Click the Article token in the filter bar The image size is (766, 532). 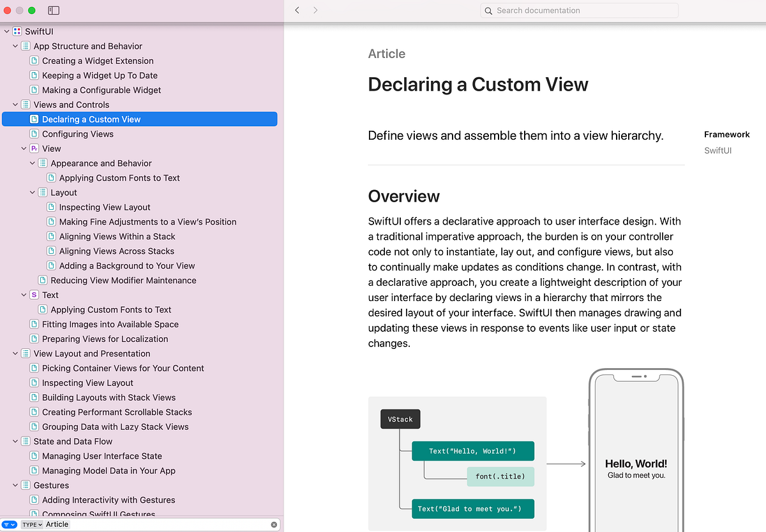(57, 524)
